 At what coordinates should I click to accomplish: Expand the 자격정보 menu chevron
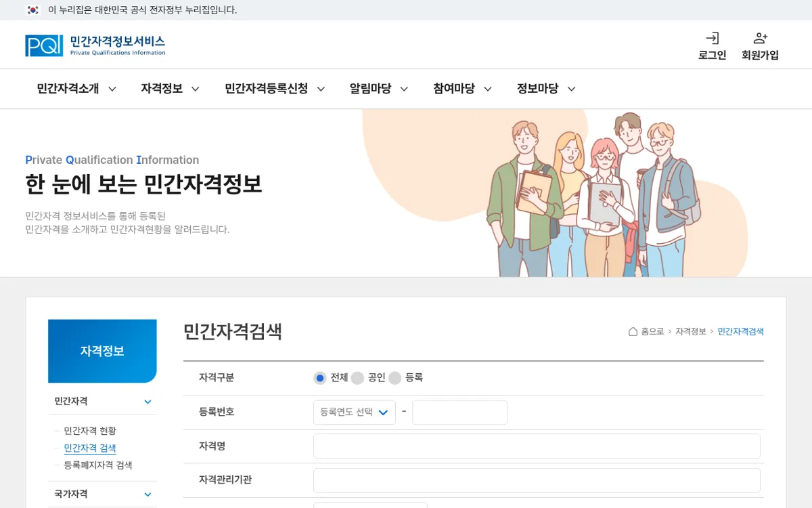point(196,89)
